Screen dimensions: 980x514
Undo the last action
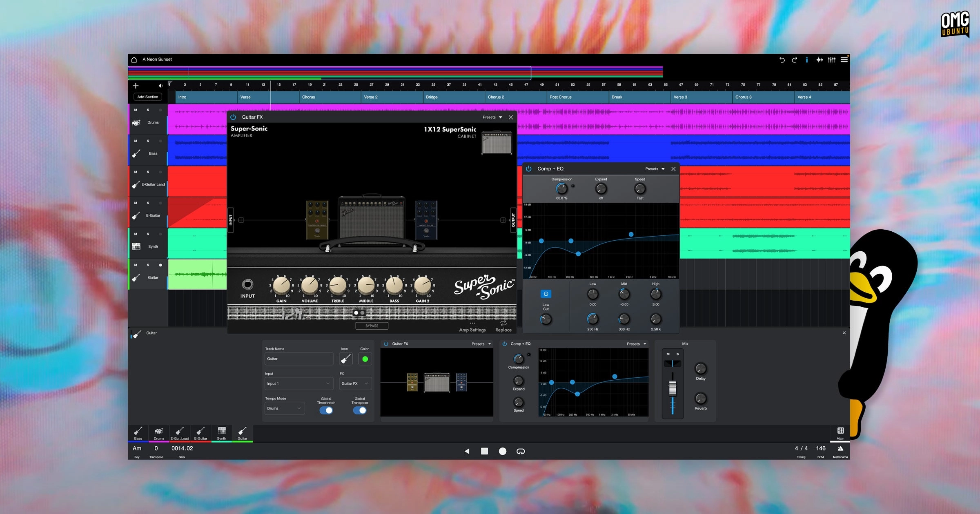(782, 60)
